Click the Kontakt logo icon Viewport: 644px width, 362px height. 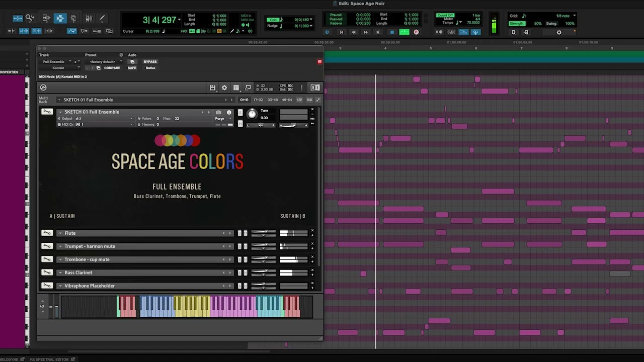click(x=43, y=87)
